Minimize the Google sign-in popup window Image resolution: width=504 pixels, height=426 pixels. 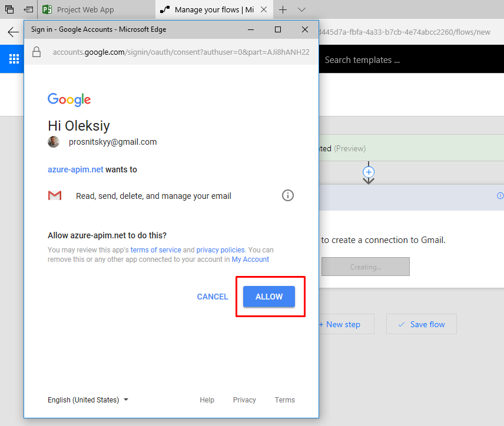click(251, 29)
